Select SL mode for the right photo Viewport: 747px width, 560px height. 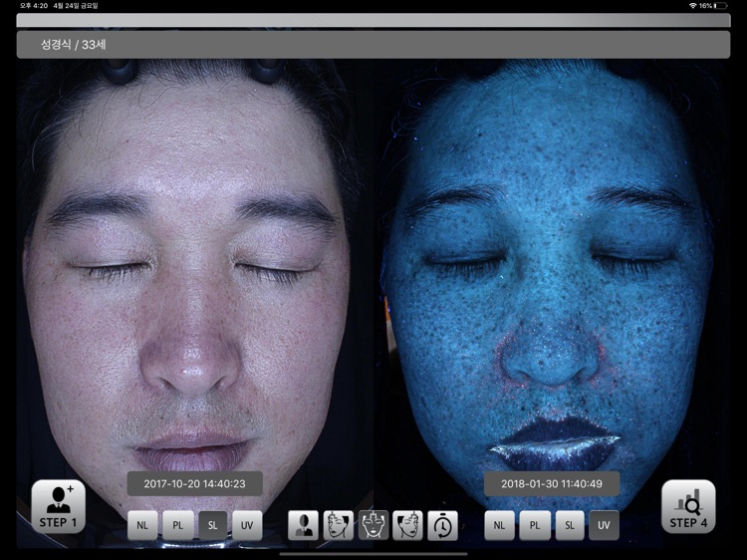click(x=569, y=525)
